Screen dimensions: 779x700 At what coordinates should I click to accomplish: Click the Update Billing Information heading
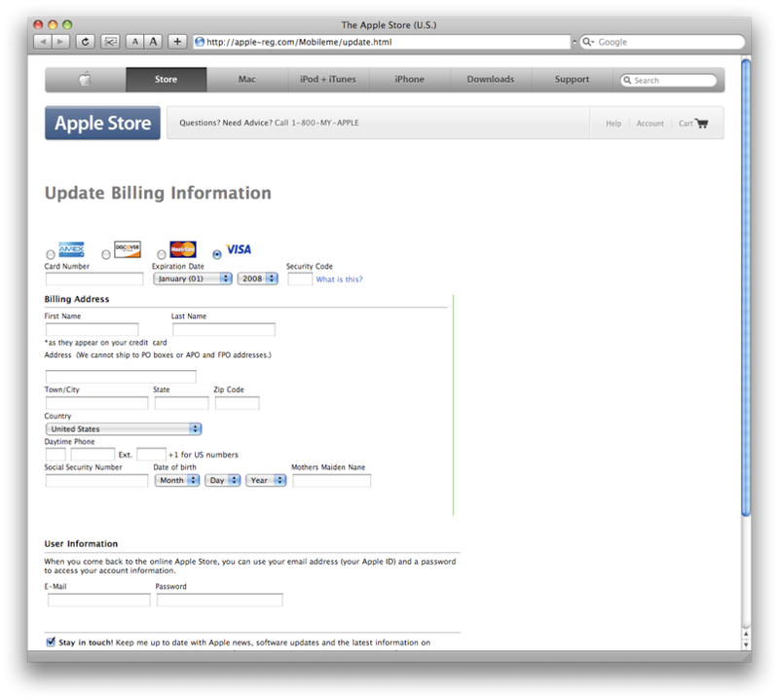[x=158, y=193]
